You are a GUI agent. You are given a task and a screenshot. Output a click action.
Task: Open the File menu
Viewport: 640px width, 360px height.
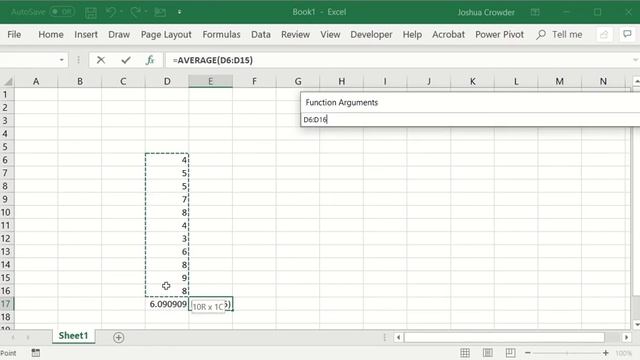pos(14,35)
